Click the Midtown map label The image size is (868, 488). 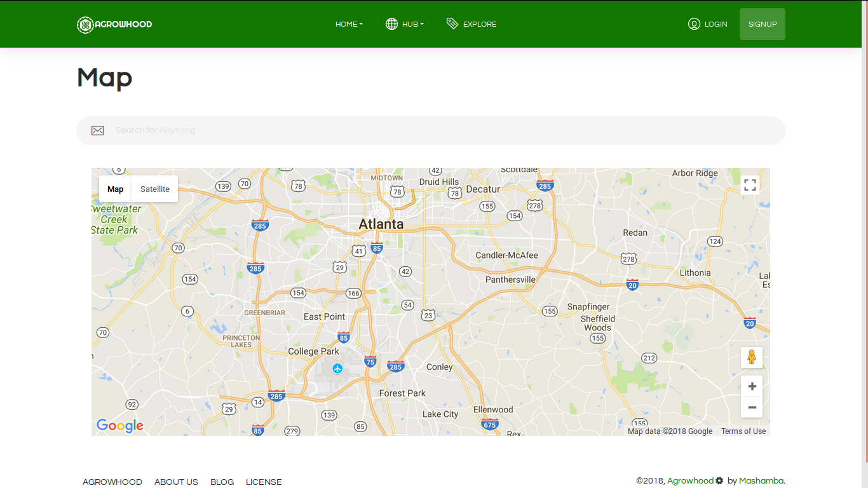(x=386, y=178)
